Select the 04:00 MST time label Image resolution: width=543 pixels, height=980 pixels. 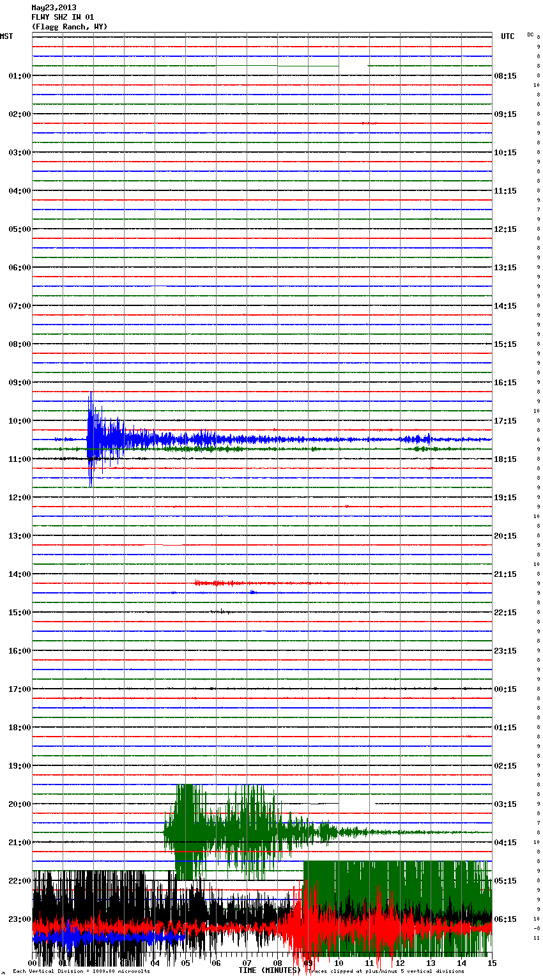[19, 191]
